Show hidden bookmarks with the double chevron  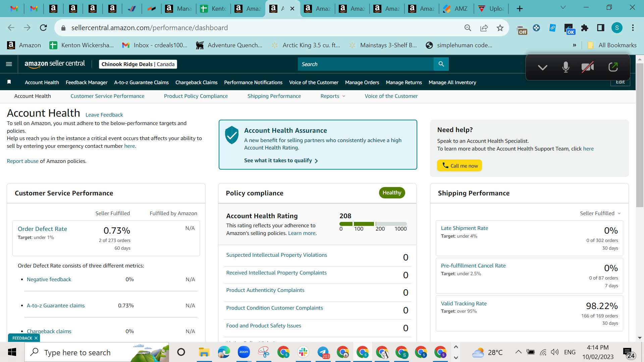click(x=575, y=45)
